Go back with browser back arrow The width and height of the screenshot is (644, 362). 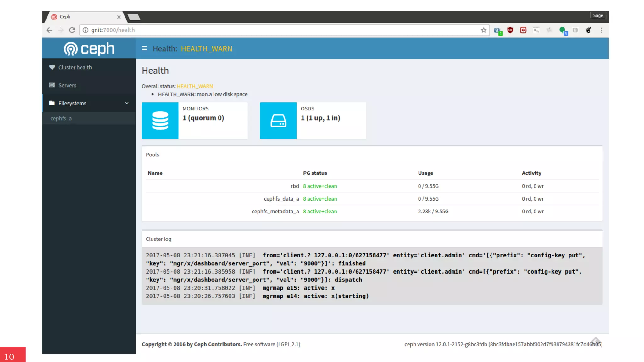coord(49,30)
